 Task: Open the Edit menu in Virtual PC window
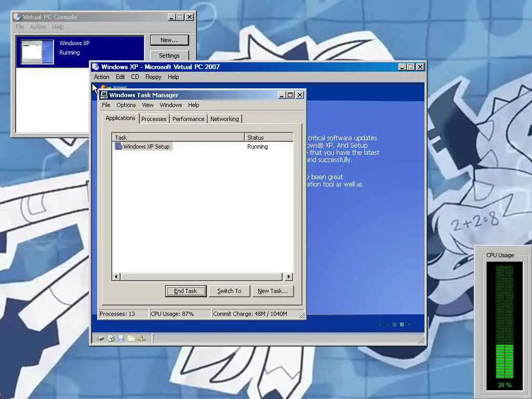pos(120,77)
